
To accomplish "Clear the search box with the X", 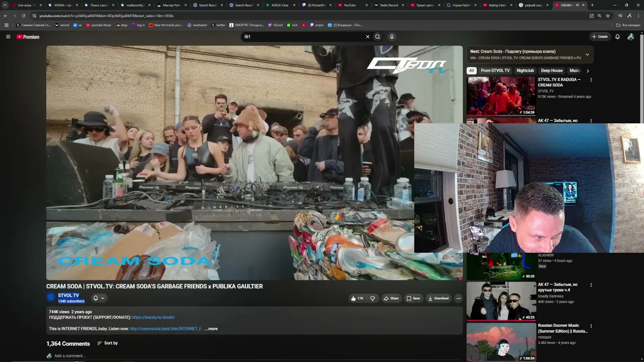I will [x=367, y=37].
